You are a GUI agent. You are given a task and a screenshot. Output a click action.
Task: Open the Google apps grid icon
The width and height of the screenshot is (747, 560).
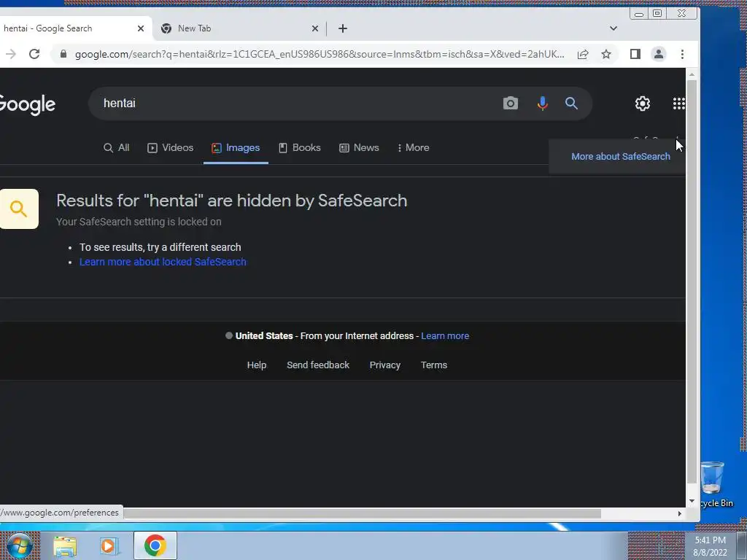(x=678, y=104)
